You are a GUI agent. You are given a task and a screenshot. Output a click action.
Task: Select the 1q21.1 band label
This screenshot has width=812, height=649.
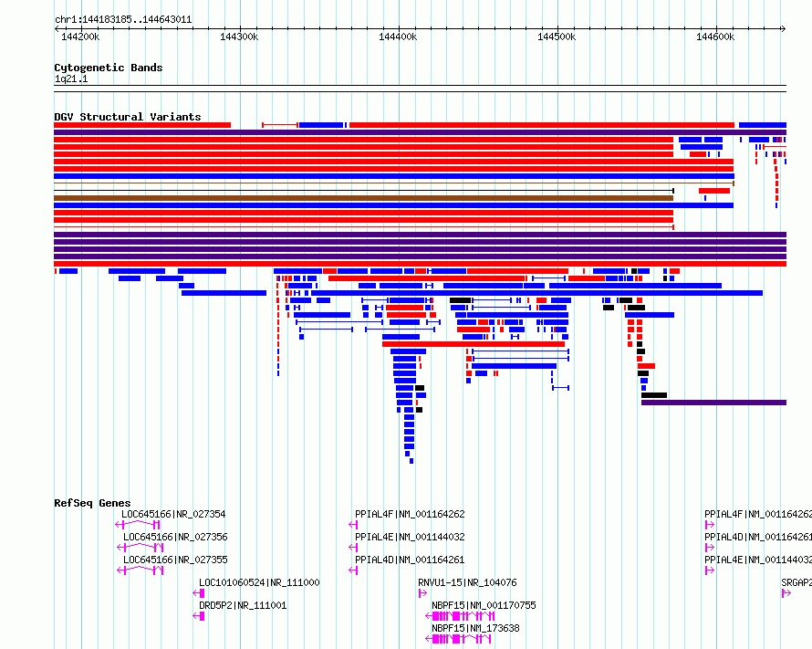coord(71,79)
